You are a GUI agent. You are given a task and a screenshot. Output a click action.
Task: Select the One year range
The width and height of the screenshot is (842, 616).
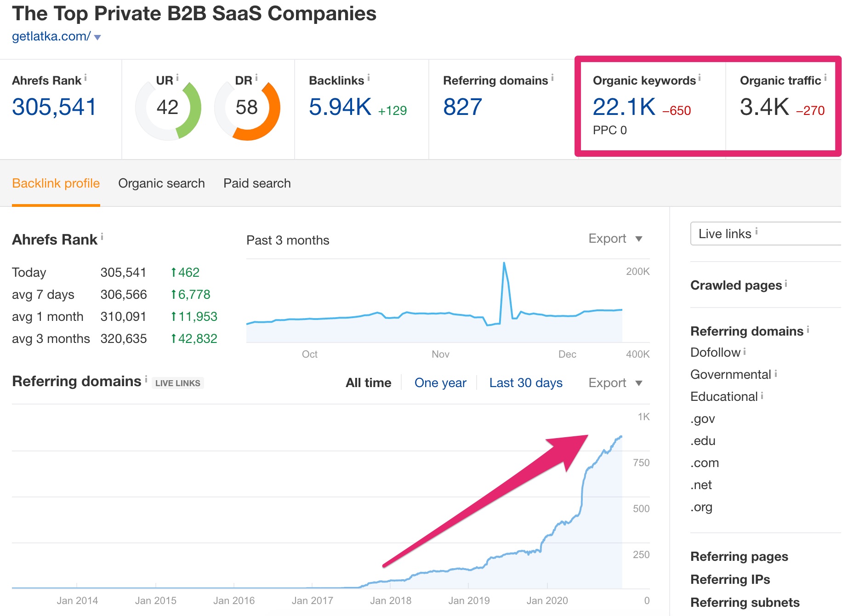[x=440, y=383]
